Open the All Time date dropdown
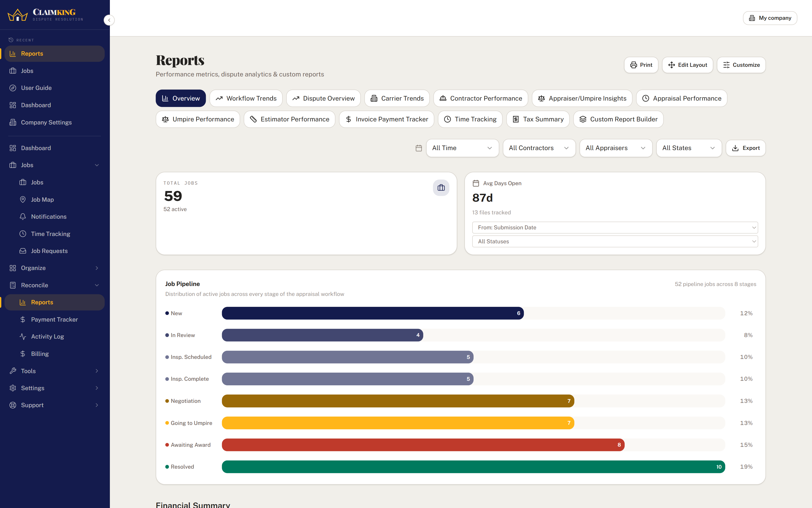This screenshot has height=508, width=812. pyautogui.click(x=462, y=148)
